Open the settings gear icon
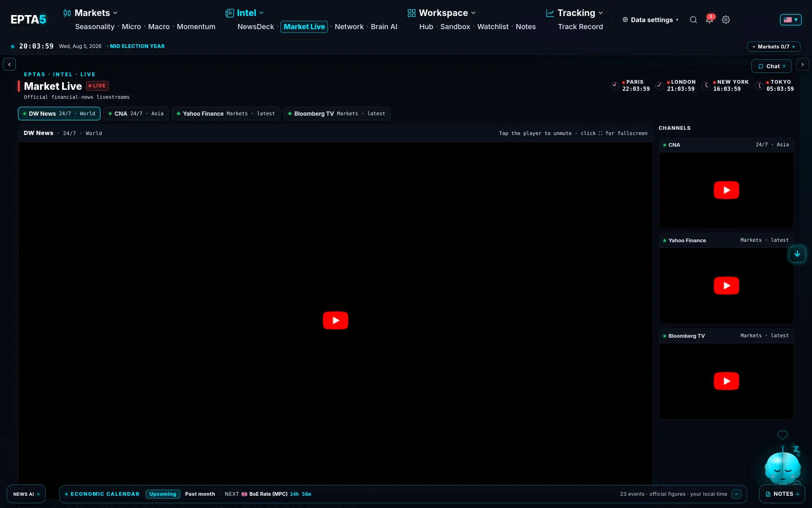The image size is (812, 508). click(726, 20)
